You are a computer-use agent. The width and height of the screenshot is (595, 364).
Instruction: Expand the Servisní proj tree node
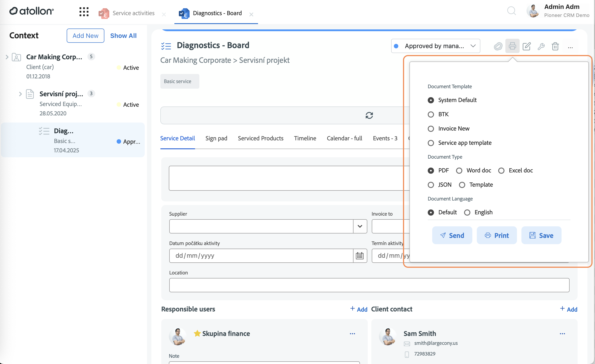click(x=20, y=94)
